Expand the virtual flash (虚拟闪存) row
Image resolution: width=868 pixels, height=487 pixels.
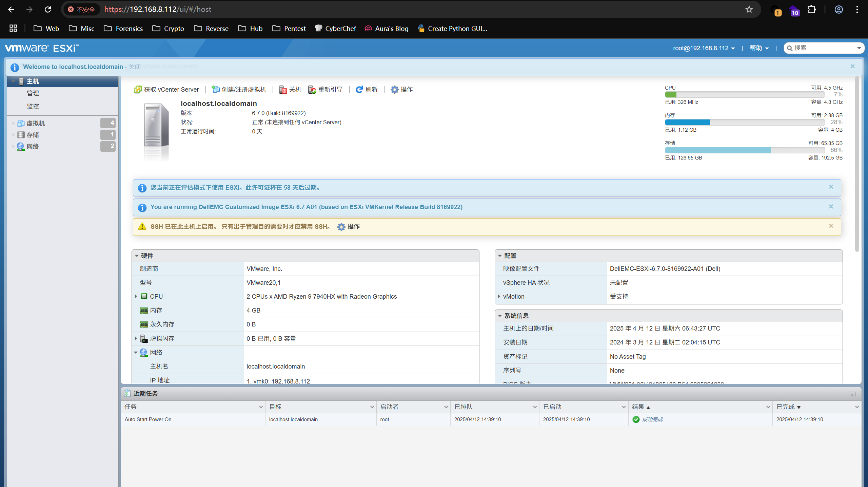(136, 339)
